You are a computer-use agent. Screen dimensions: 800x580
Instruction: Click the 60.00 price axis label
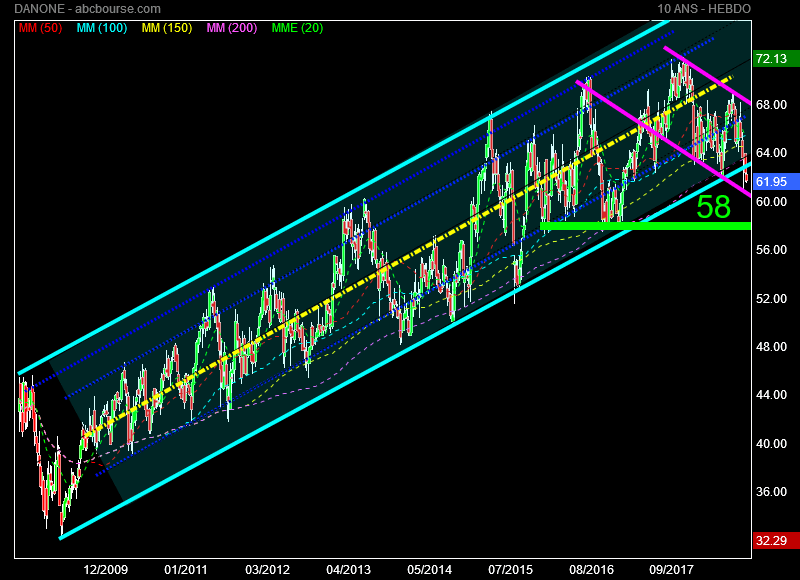tap(771, 202)
